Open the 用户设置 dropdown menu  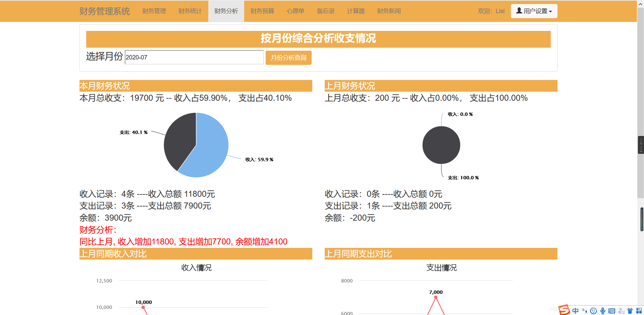click(534, 11)
